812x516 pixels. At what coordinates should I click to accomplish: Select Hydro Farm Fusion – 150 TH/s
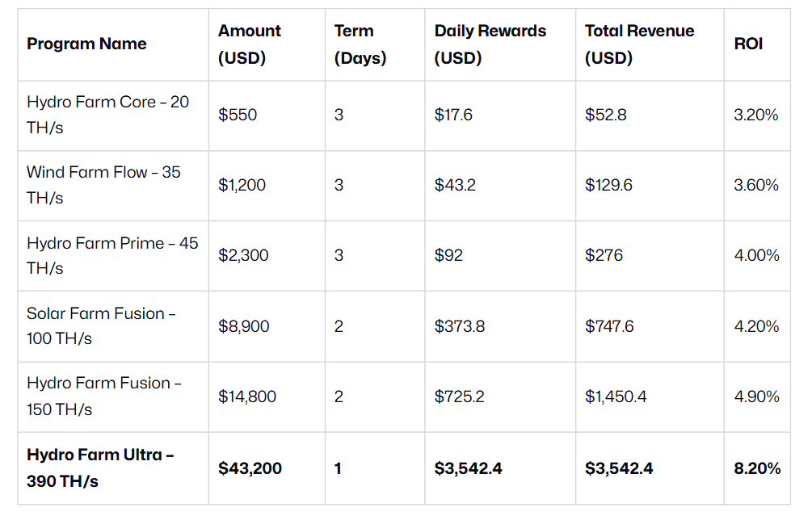pyautogui.click(x=103, y=396)
